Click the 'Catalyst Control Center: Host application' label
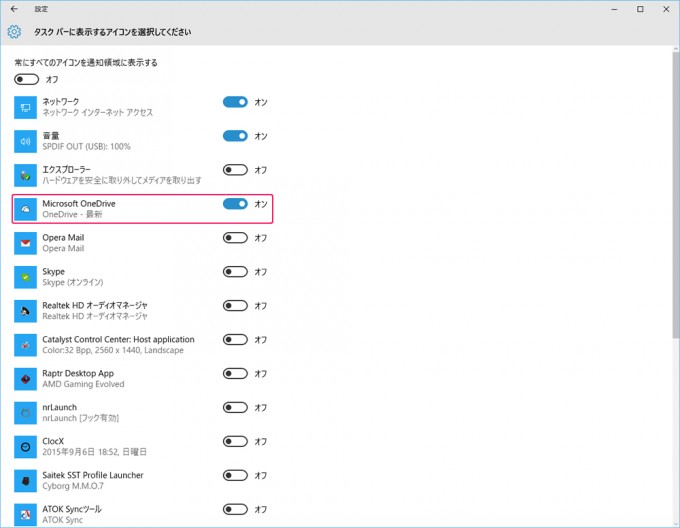Image resolution: width=680 pixels, height=528 pixels. [x=118, y=339]
